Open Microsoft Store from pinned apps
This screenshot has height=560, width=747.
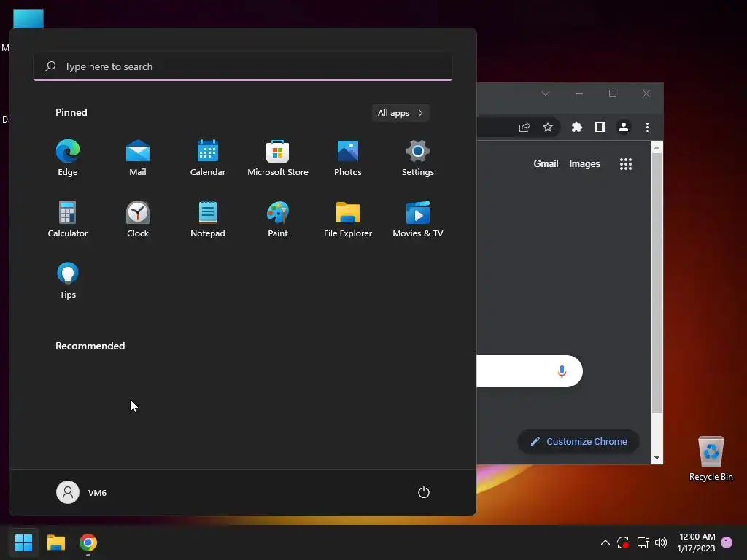pyautogui.click(x=278, y=157)
